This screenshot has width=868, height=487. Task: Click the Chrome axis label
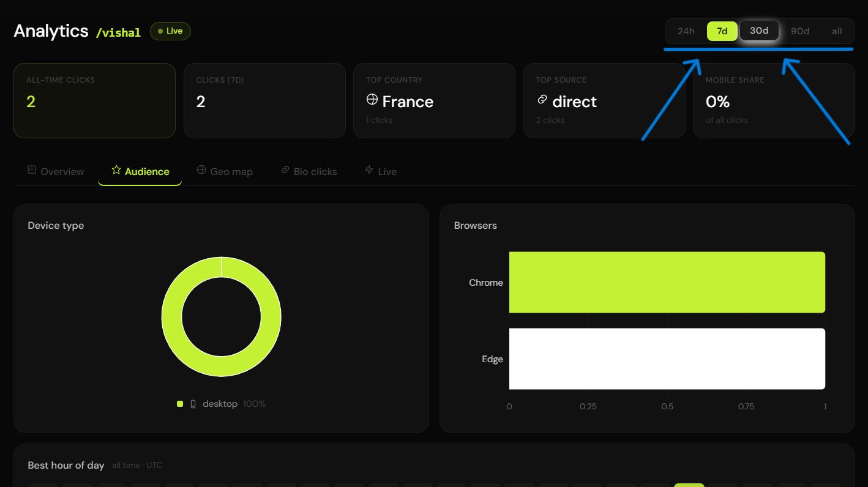pyautogui.click(x=486, y=283)
